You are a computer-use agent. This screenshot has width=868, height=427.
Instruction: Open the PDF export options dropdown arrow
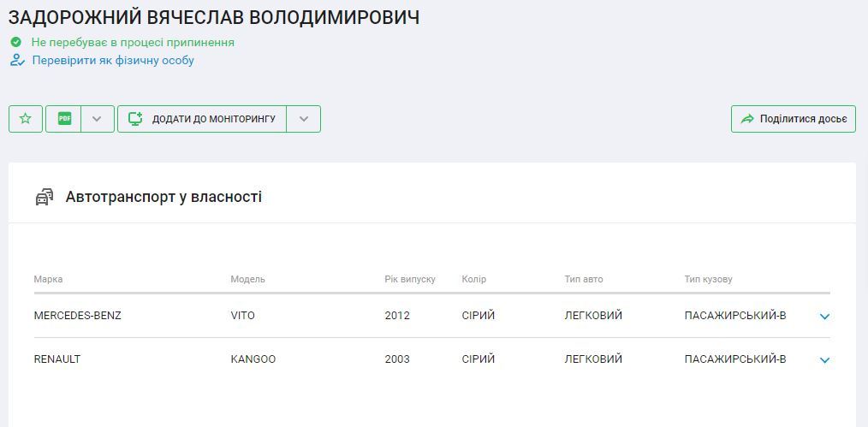[97, 119]
